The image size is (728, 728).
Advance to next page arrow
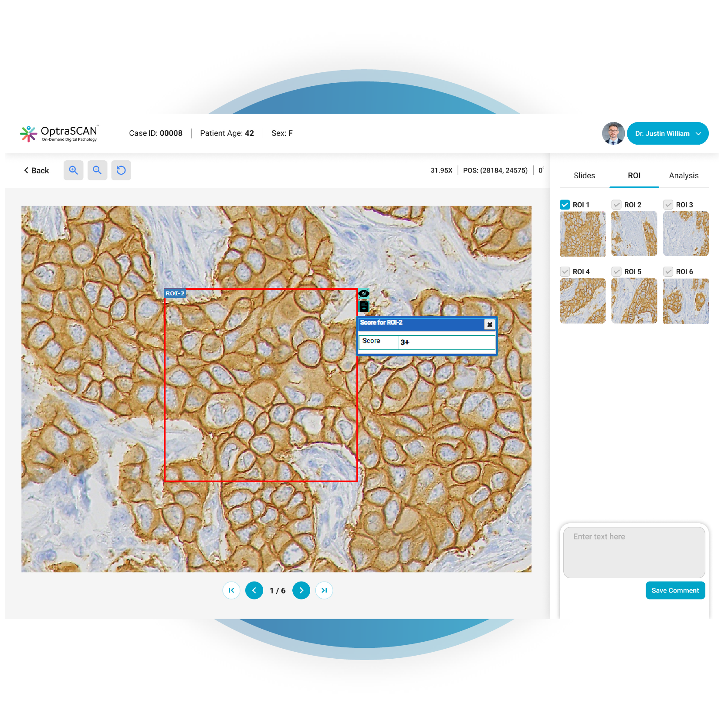(301, 590)
